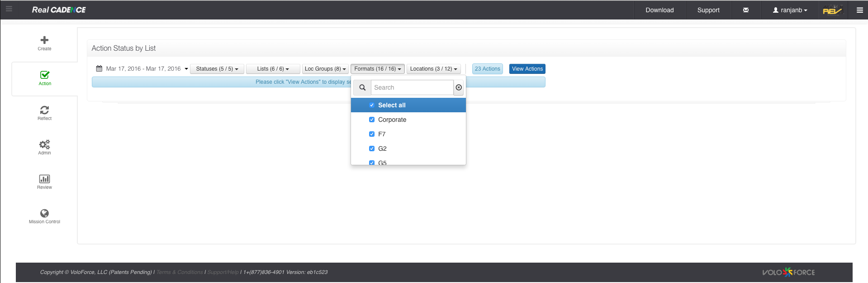Click the Create plus icon
The width and height of the screenshot is (868, 283).
[x=44, y=40]
